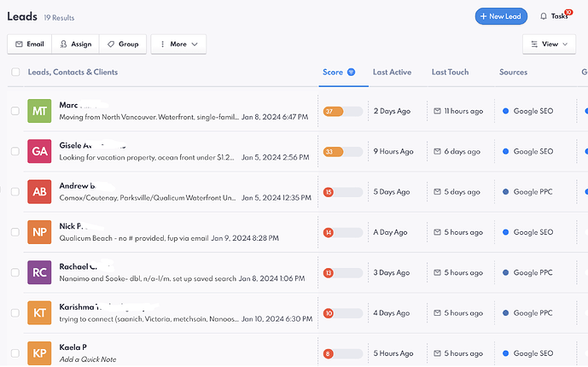The width and height of the screenshot is (588, 367).
Task: Sort by Sources column
Action: click(513, 72)
